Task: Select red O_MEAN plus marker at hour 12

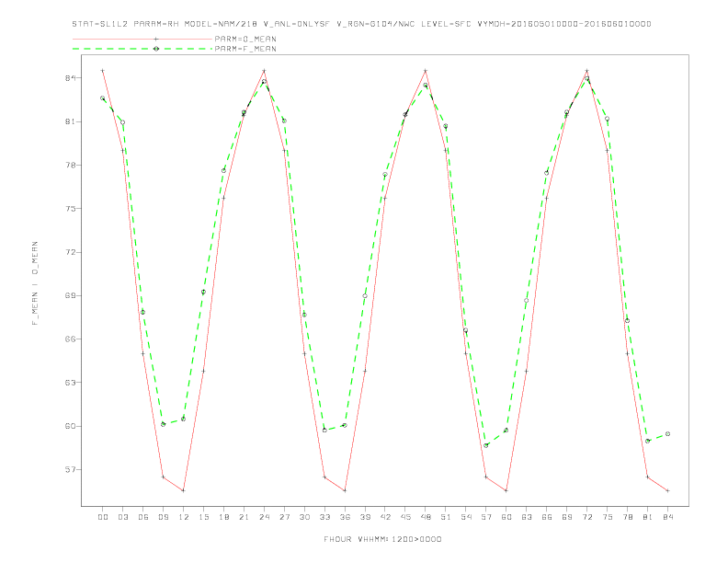Action: pos(184,490)
